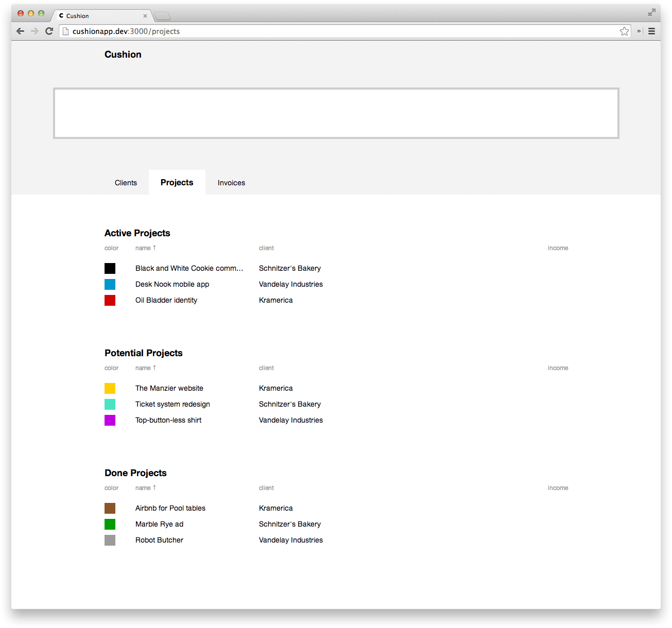Sort Active Projects by client column
Viewport: 672px width, 628px height.
(x=266, y=248)
